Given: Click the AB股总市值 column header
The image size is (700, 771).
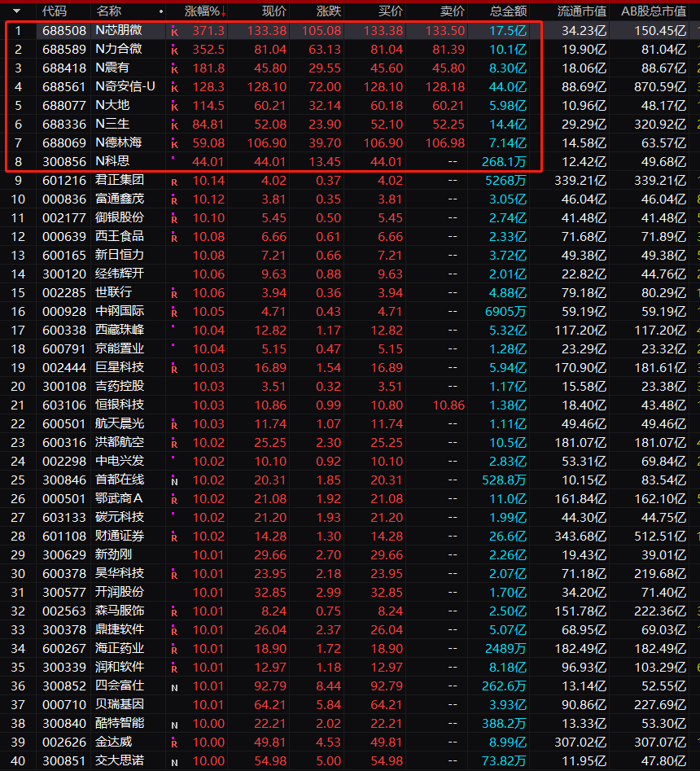Looking at the screenshot, I should [654, 11].
